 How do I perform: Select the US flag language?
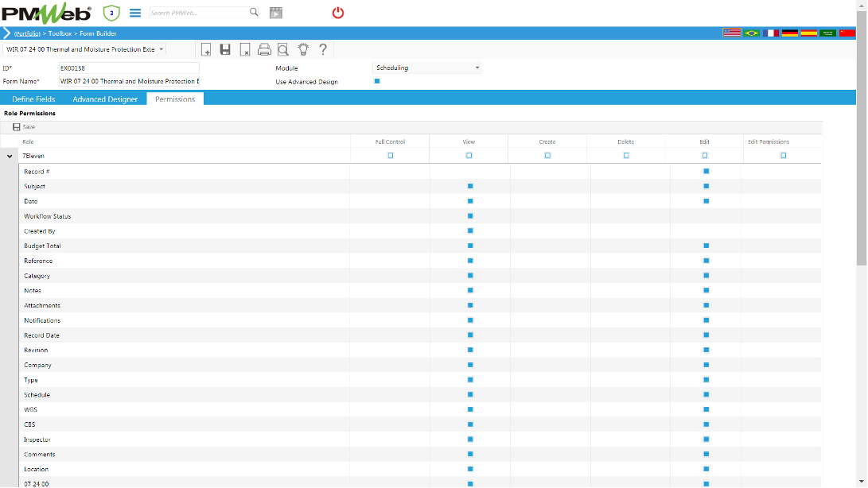[732, 33]
